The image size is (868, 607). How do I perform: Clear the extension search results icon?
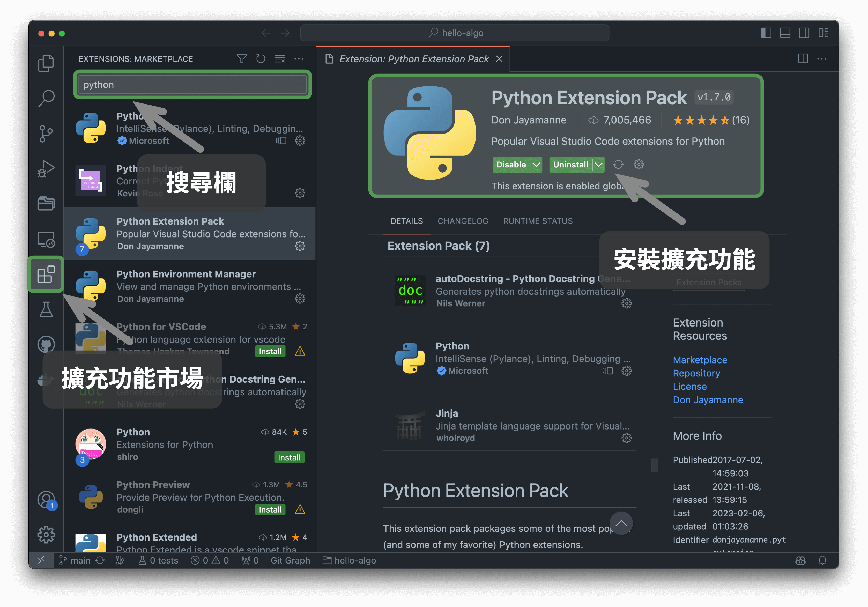(280, 59)
